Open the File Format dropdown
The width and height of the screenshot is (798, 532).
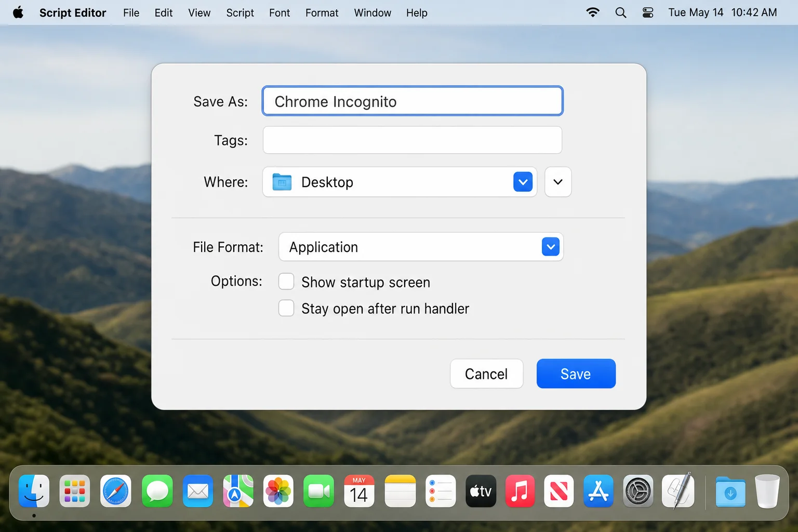point(421,247)
